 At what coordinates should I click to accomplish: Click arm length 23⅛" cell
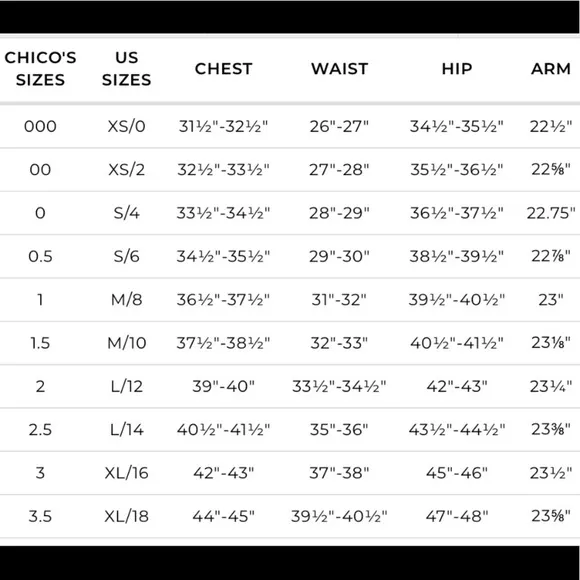pos(551,343)
